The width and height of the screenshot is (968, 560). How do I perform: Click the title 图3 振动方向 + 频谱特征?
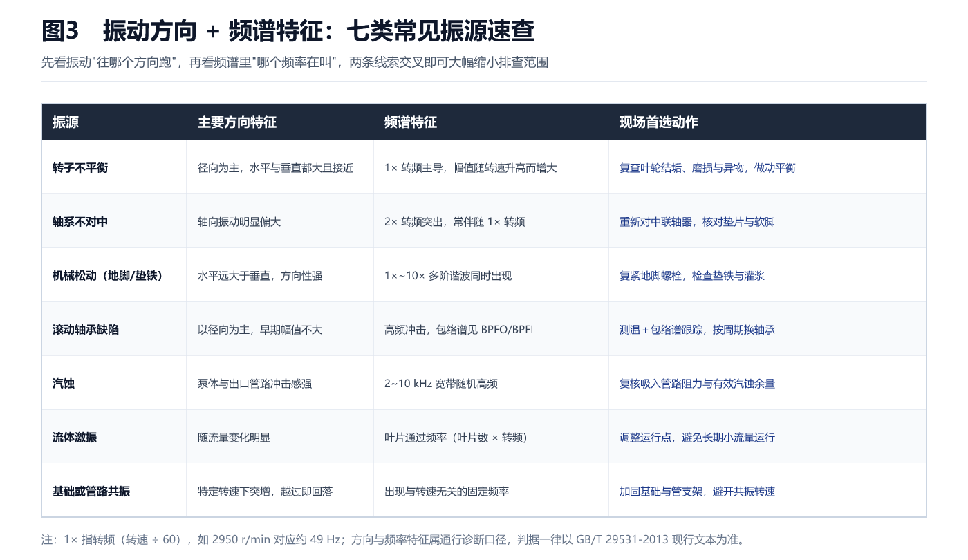288,31
